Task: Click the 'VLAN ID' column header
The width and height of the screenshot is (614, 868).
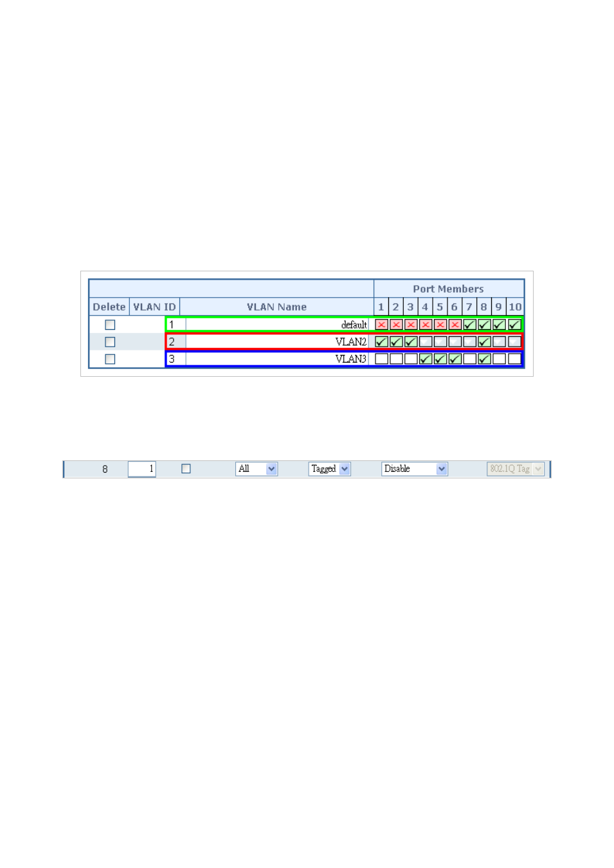Action: (154, 307)
